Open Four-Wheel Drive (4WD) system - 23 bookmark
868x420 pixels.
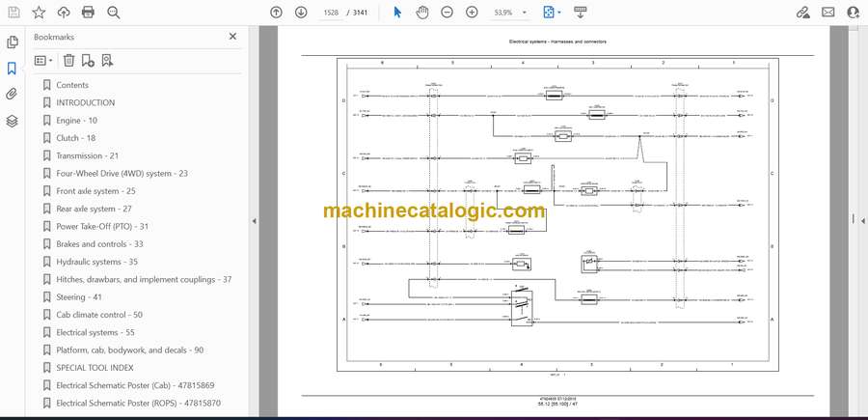[x=122, y=174]
